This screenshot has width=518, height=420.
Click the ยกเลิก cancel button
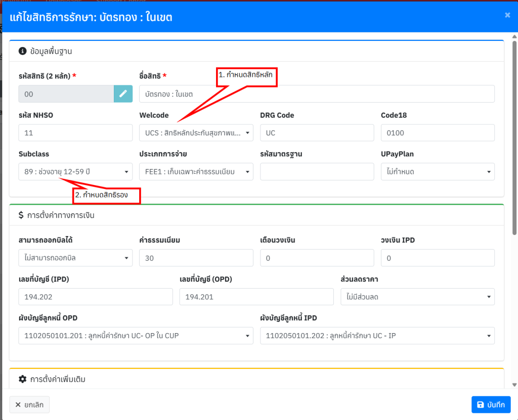click(x=29, y=405)
